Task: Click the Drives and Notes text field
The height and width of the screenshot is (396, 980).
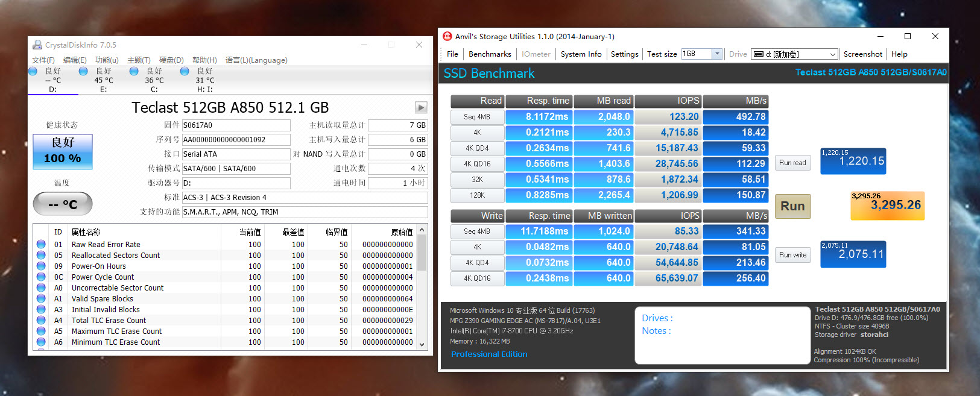Action: [722, 336]
